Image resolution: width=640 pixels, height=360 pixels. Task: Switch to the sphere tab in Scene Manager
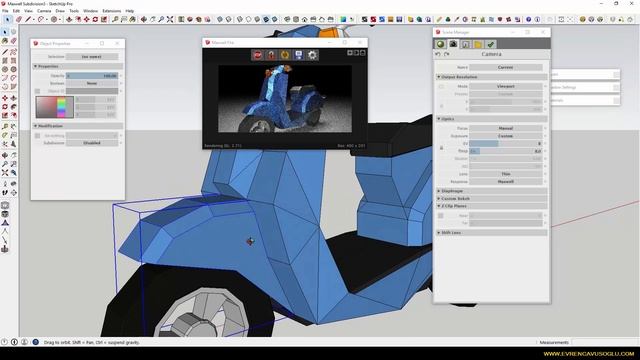tap(440, 44)
